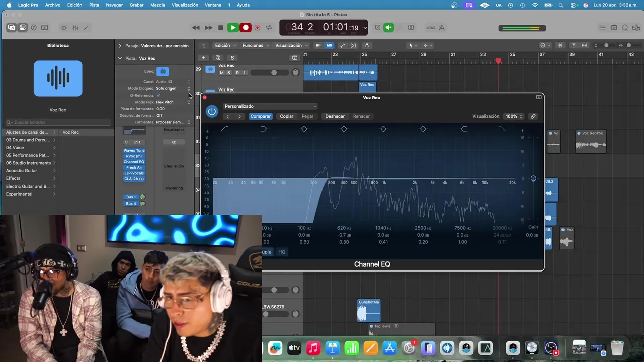This screenshot has width=644, height=362.
Task: Click the Capture Recording button
Action: [x=257, y=28]
